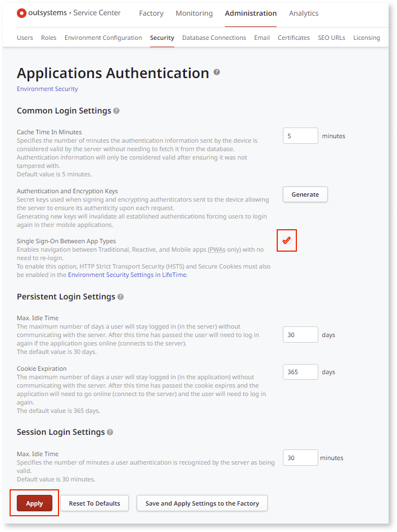Click help icon next to Persistent Login Settings
Screen dimensions: 397x532
[x=120, y=297]
